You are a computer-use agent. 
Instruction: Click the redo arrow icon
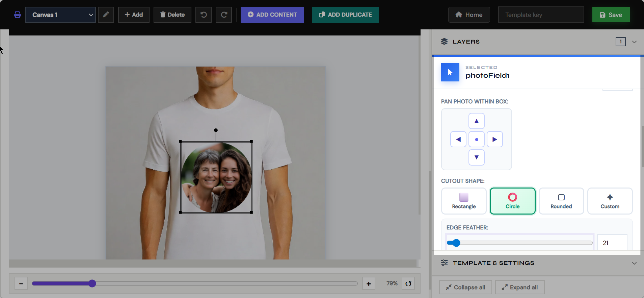click(224, 15)
